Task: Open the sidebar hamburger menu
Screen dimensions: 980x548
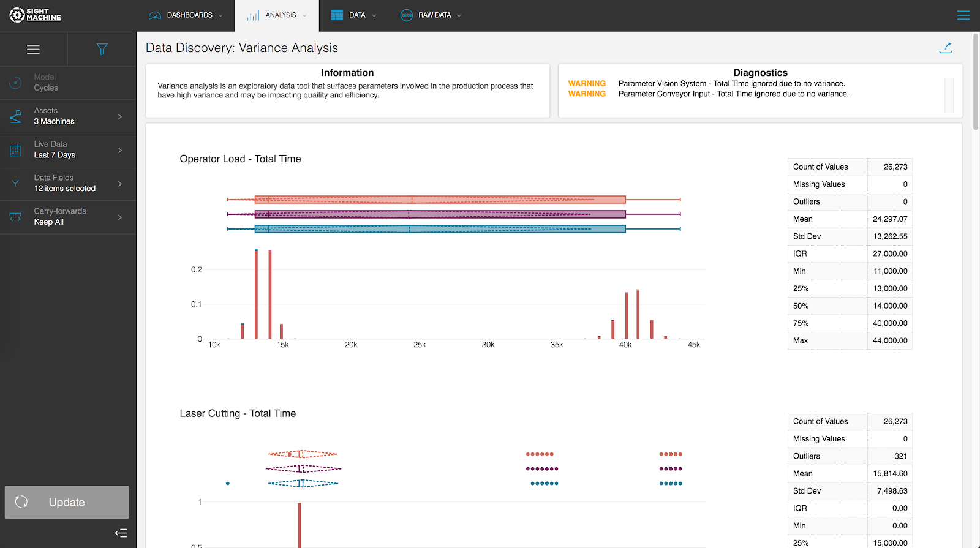Action: pos(34,49)
